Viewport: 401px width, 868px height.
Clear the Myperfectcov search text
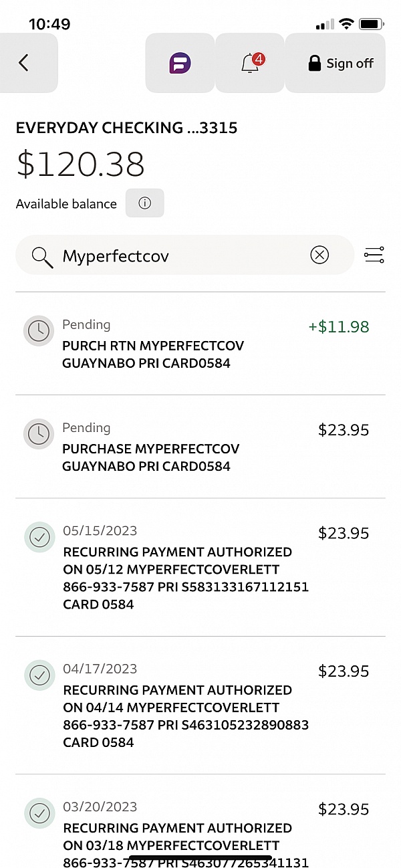pyautogui.click(x=319, y=255)
